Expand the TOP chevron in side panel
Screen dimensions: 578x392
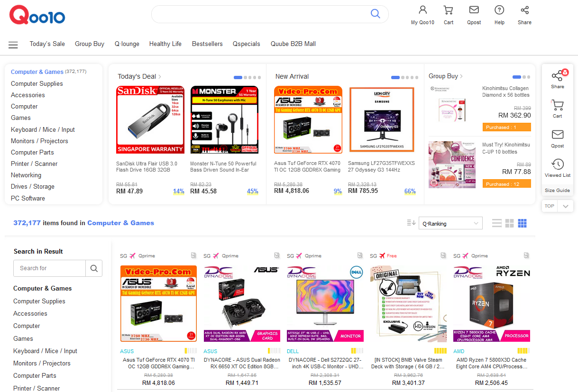pyautogui.click(x=565, y=206)
